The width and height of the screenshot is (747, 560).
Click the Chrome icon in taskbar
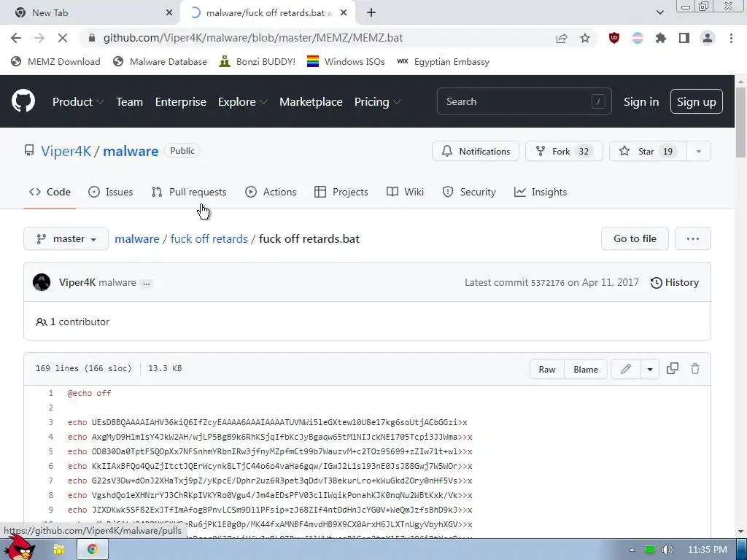[x=93, y=549]
